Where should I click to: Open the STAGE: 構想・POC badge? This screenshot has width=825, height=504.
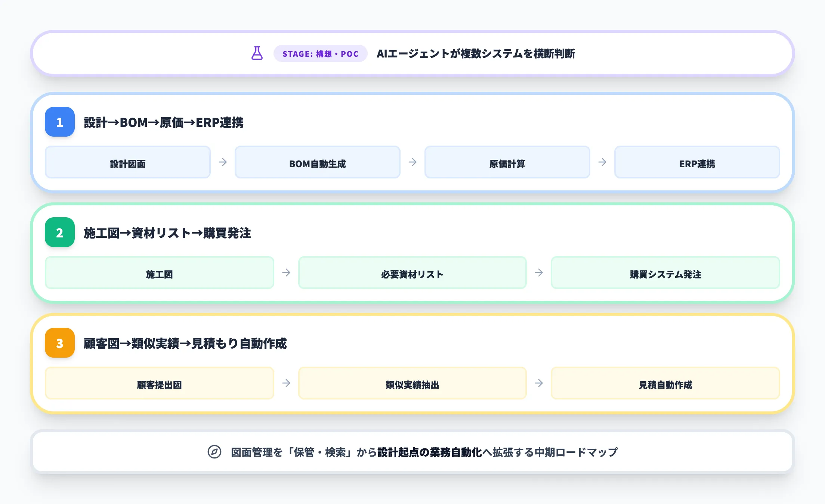pyautogui.click(x=320, y=53)
